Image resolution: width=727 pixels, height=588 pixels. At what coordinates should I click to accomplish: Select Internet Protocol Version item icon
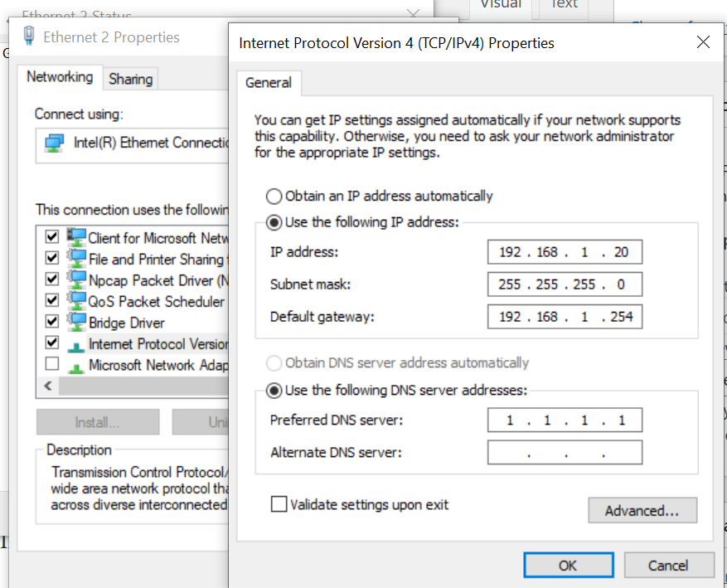pyautogui.click(x=76, y=344)
